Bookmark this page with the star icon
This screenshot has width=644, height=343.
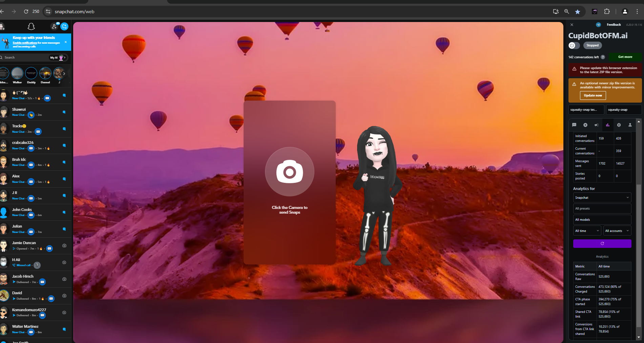click(x=578, y=12)
